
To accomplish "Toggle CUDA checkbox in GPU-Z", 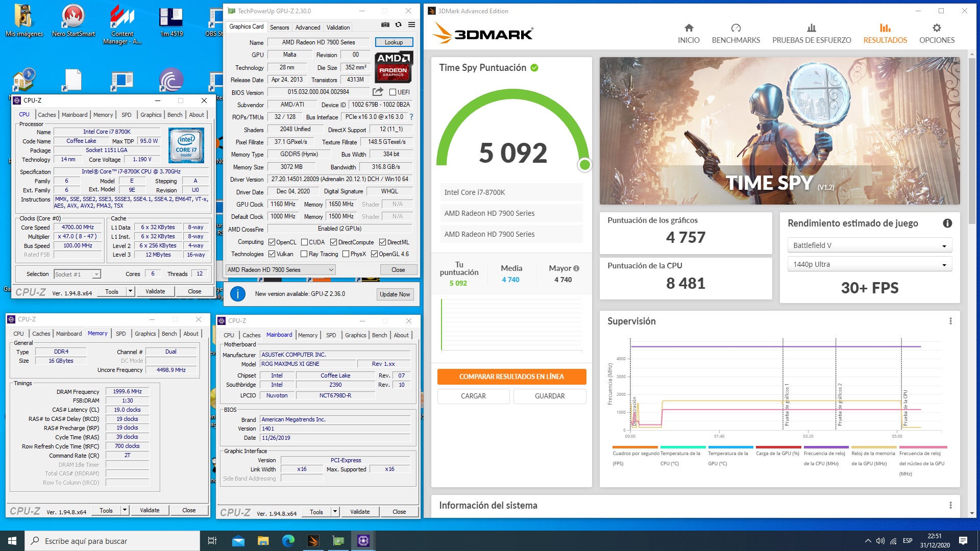I will pos(304,242).
